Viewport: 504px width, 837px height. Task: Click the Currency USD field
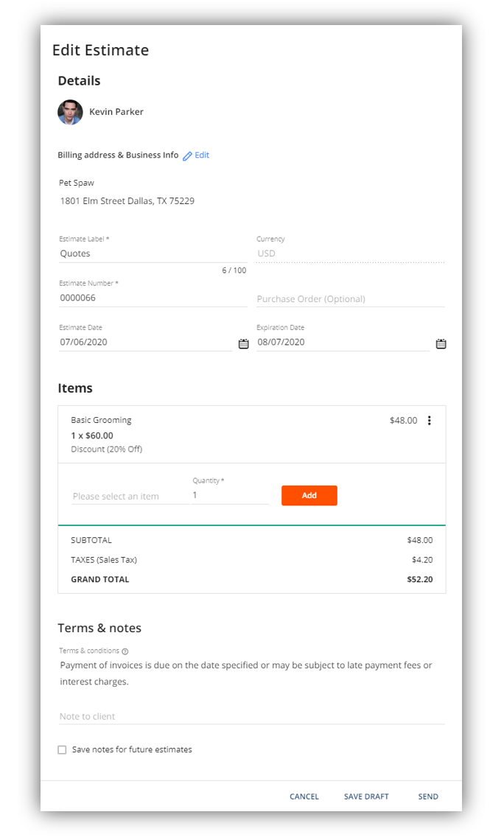(350, 253)
